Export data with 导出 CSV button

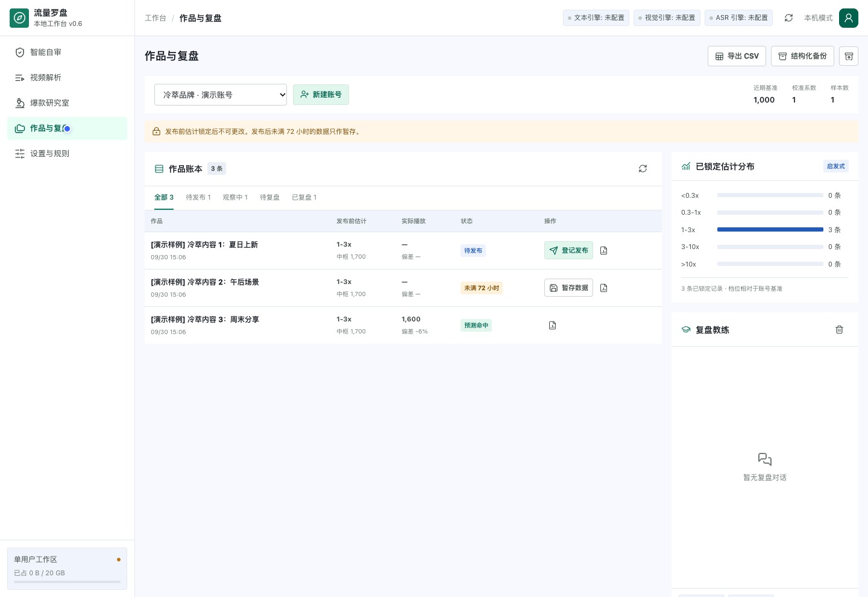[737, 56]
